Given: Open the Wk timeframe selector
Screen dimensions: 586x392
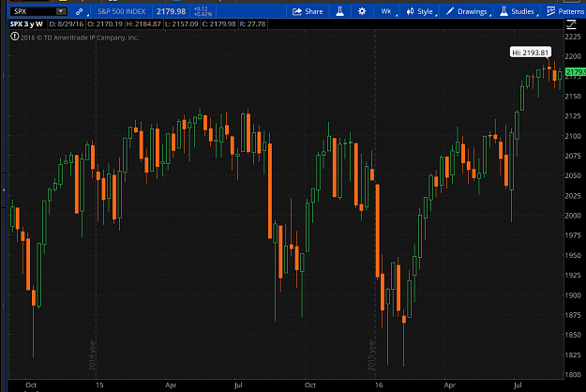Looking at the screenshot, I should [386, 11].
